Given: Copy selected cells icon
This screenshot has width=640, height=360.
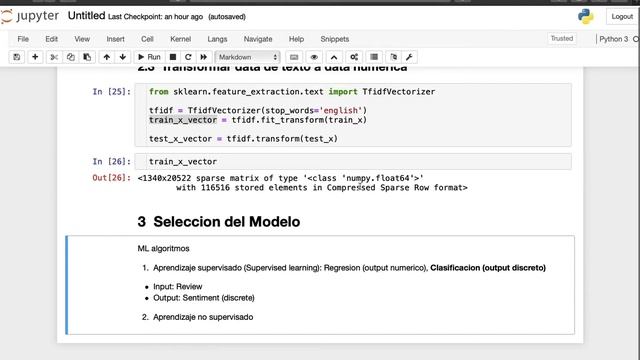Looking at the screenshot, I should (71, 57).
